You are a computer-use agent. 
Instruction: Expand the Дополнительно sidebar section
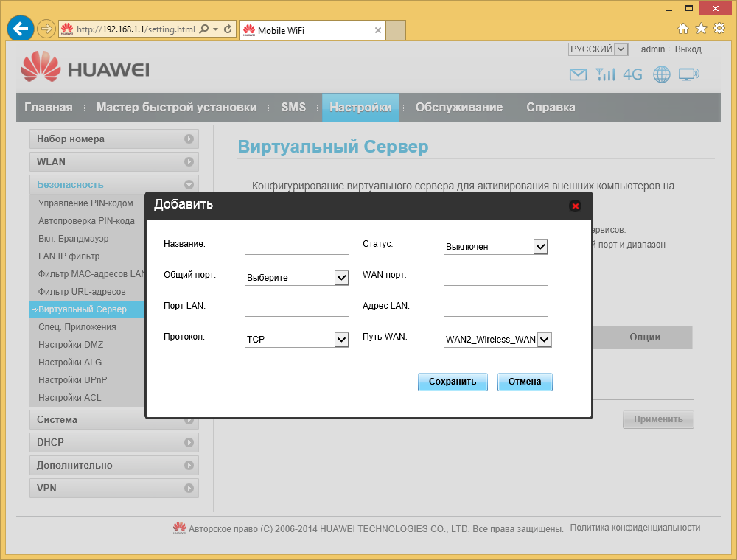[113, 465]
